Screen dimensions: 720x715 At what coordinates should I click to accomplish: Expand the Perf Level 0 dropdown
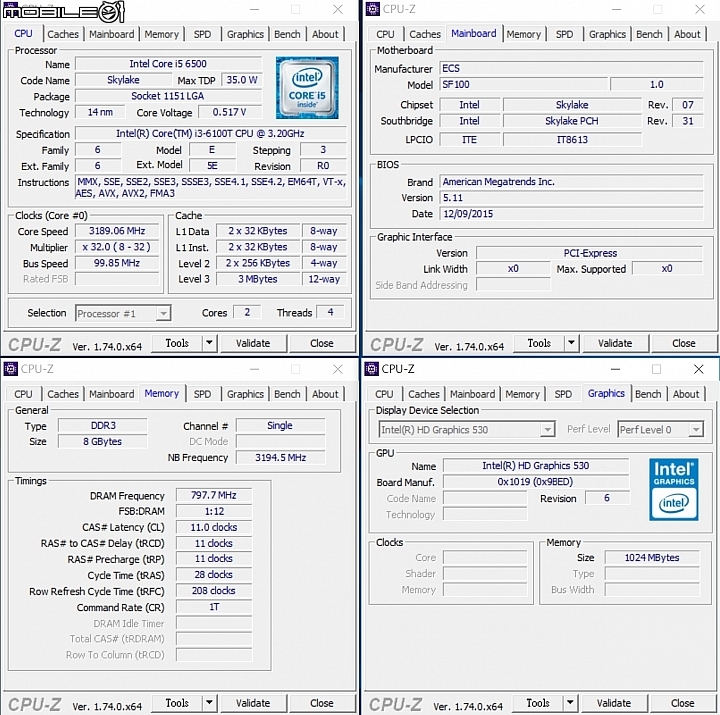696,430
